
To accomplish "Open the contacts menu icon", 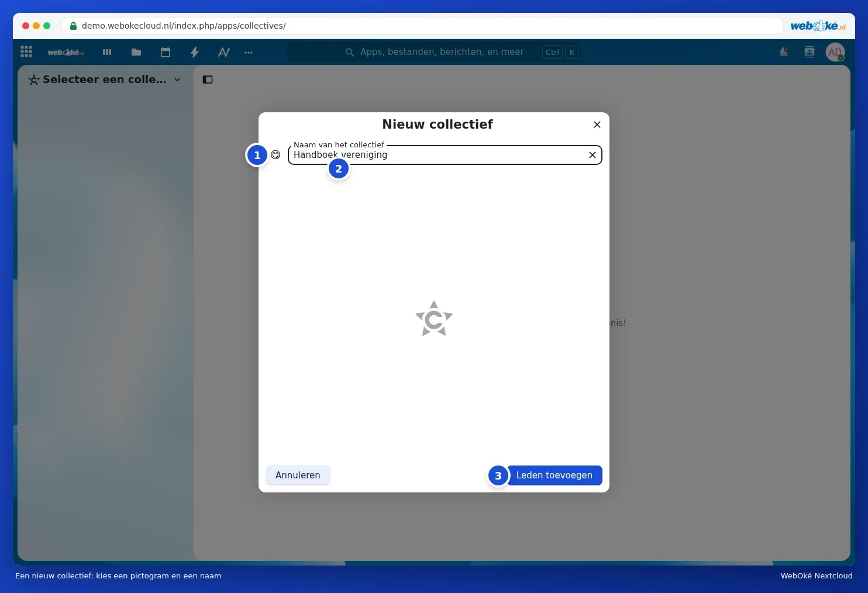I will [x=810, y=52].
